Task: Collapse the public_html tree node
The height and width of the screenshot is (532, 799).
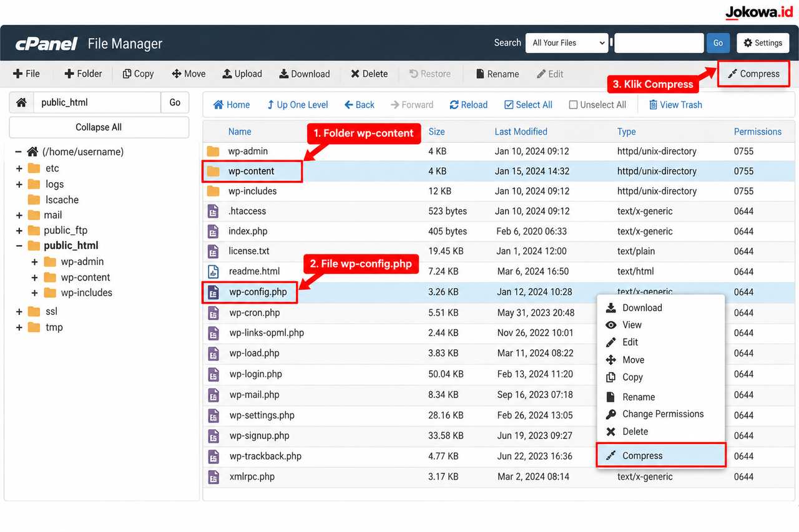Action: 19,246
